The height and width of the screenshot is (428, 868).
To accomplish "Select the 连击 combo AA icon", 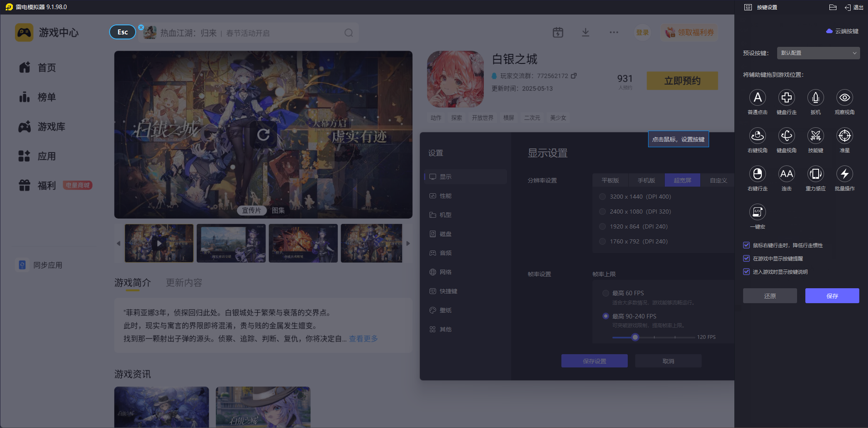I will coord(786,174).
